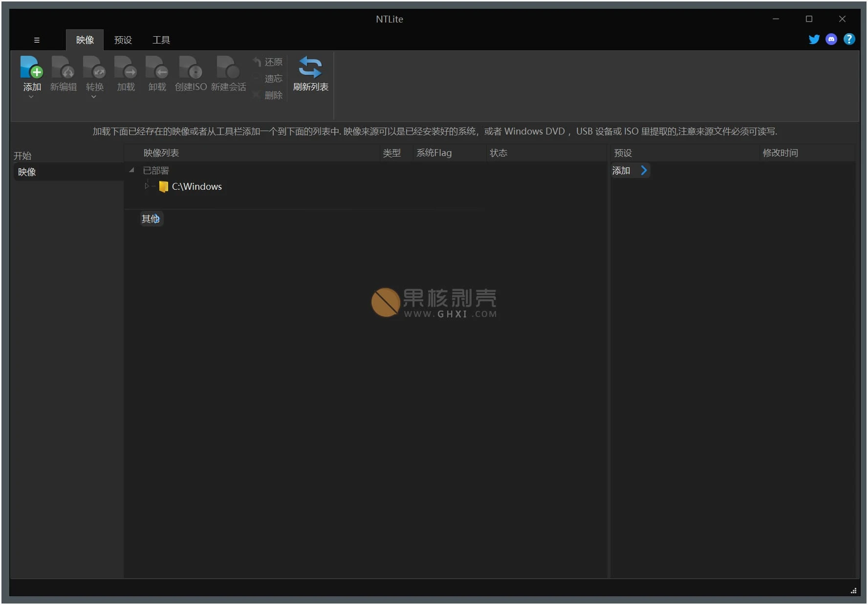The width and height of the screenshot is (868, 605).
Task: Click the 创建ISO icon
Action: tap(191, 67)
